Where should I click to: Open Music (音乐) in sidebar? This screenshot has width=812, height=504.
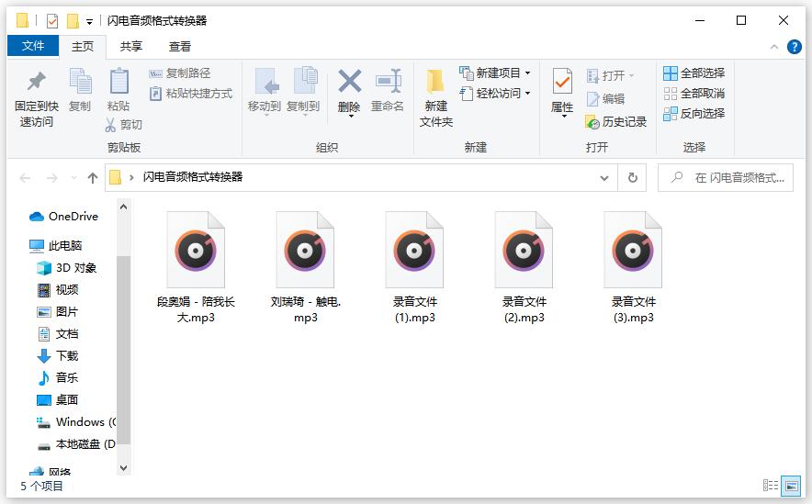pos(58,377)
